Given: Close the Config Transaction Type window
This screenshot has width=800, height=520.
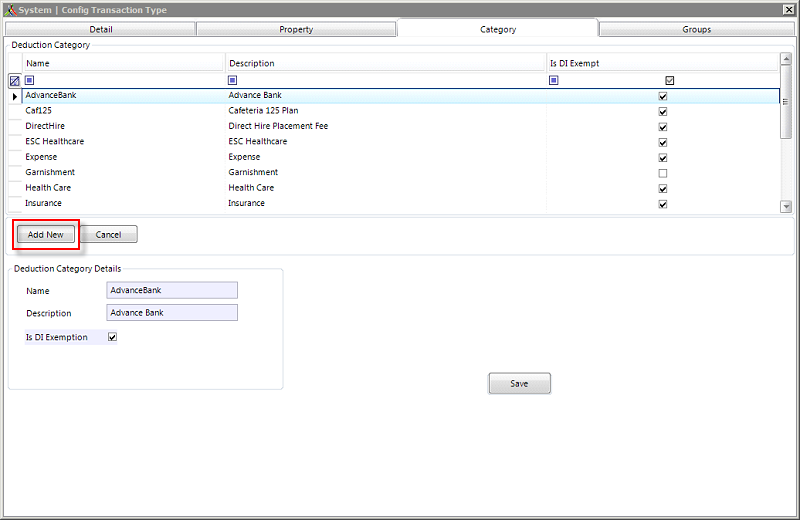Looking at the screenshot, I should (x=788, y=10).
